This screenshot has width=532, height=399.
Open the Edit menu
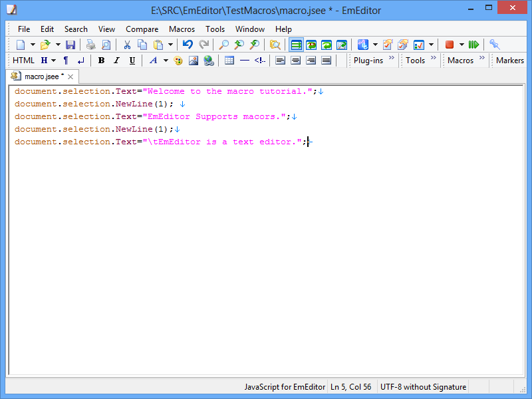click(x=47, y=29)
